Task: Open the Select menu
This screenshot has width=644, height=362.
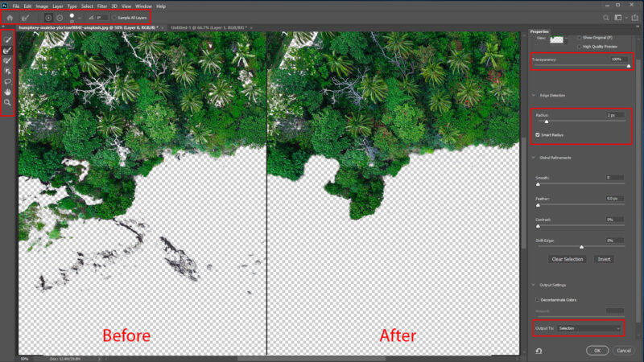Action: coord(87,6)
